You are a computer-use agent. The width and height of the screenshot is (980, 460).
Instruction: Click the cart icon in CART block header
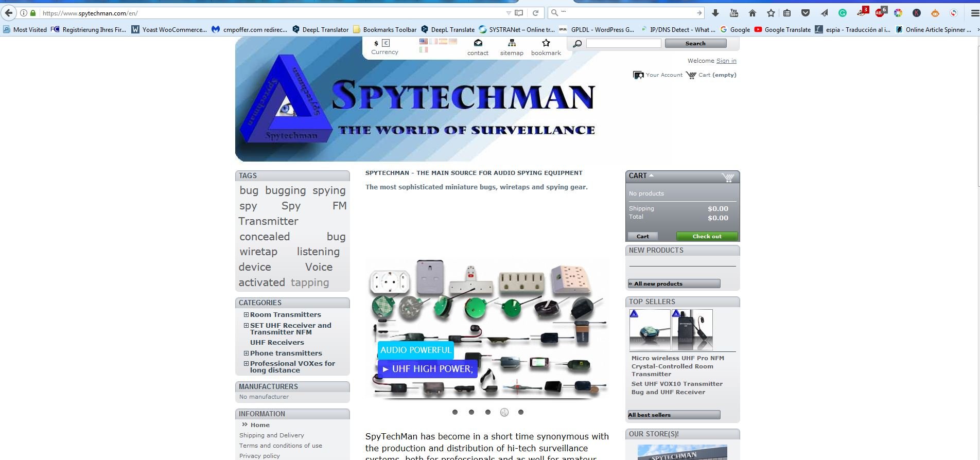click(x=728, y=178)
